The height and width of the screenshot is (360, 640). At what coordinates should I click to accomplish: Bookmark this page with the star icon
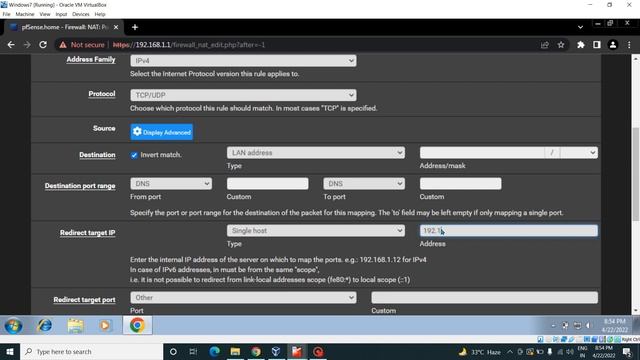(x=561, y=45)
